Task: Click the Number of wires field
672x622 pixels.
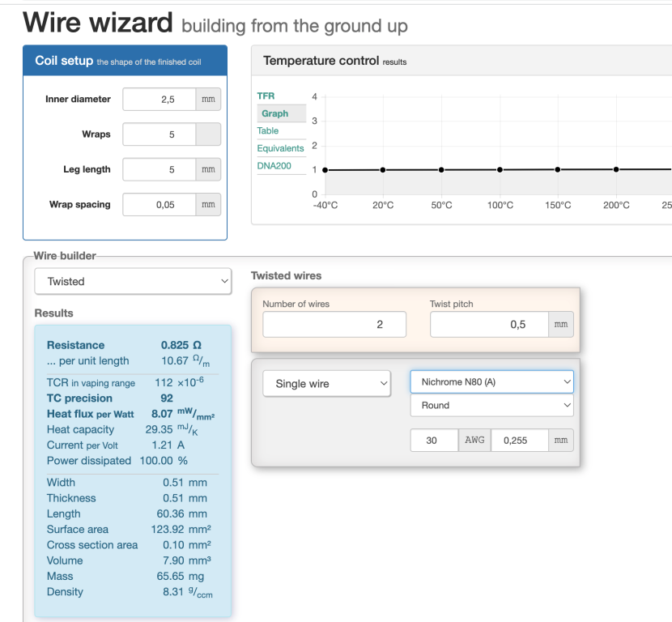Action: pyautogui.click(x=334, y=325)
